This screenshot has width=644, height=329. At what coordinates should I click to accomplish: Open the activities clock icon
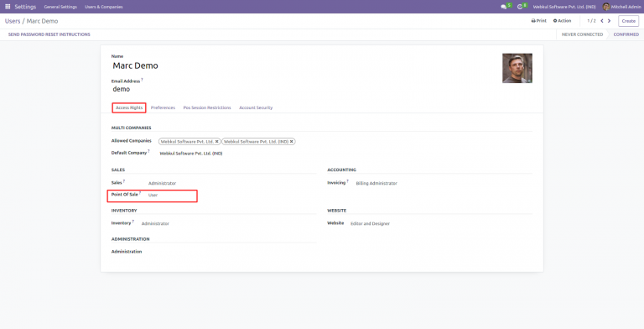520,7
